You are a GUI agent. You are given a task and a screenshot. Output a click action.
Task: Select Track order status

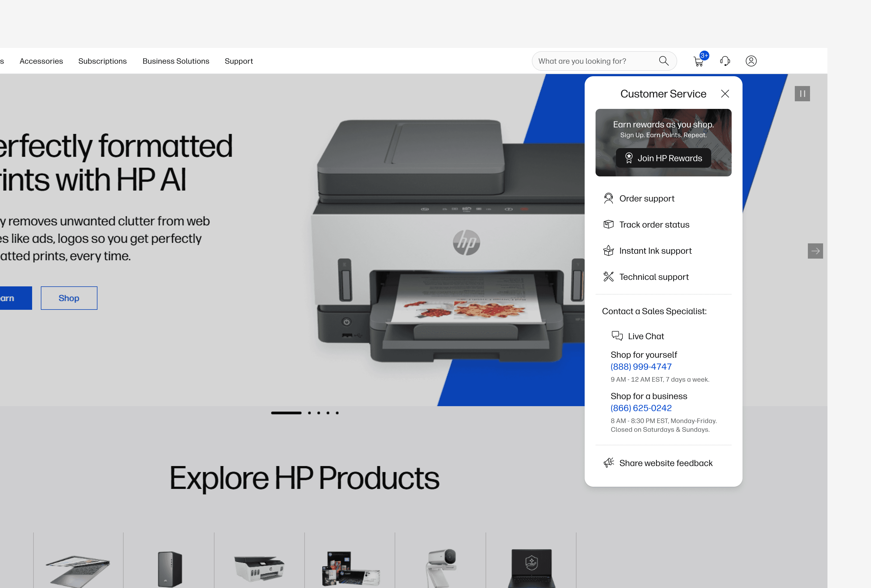pos(654,225)
